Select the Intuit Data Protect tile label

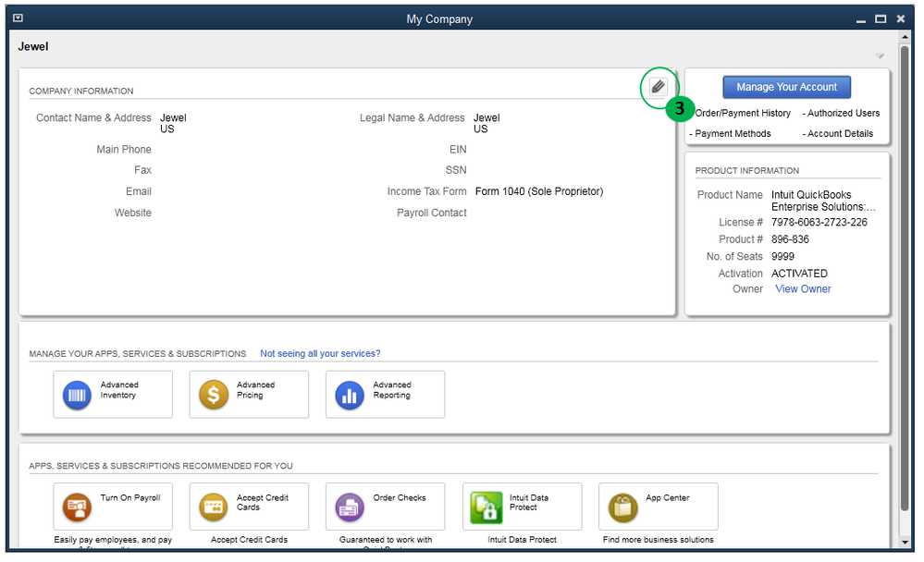tap(528, 503)
